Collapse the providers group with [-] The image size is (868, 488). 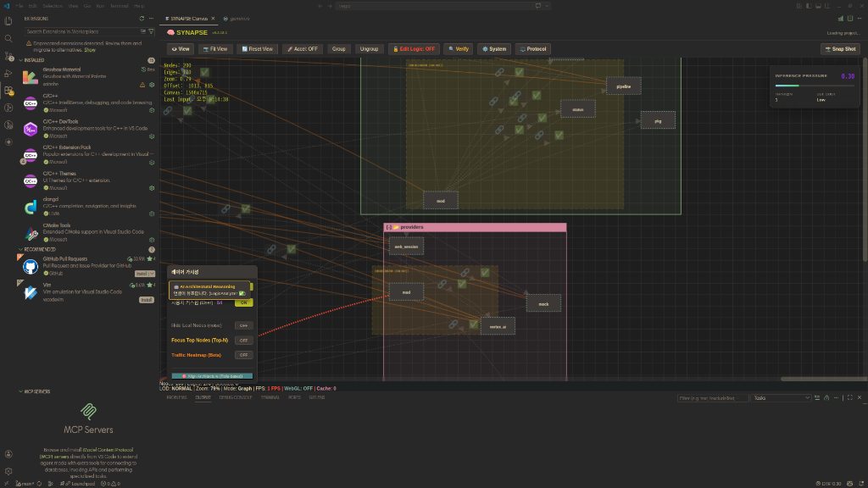(x=388, y=227)
